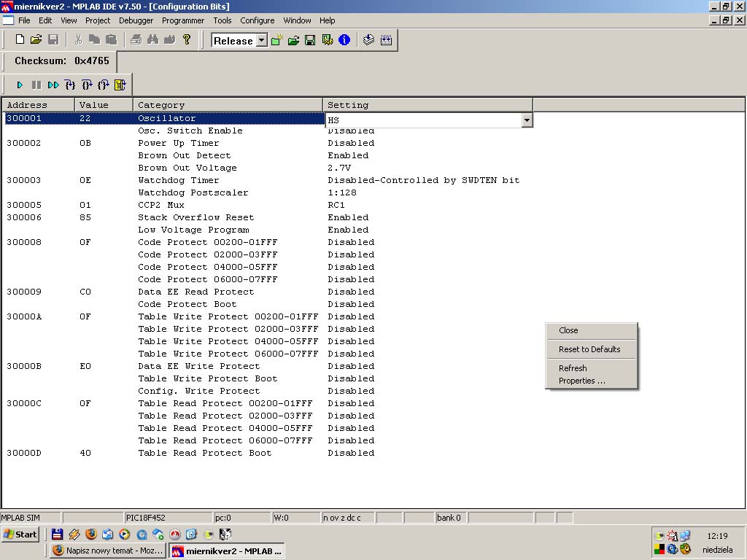Click the Windows Start button

pyautogui.click(x=20, y=534)
